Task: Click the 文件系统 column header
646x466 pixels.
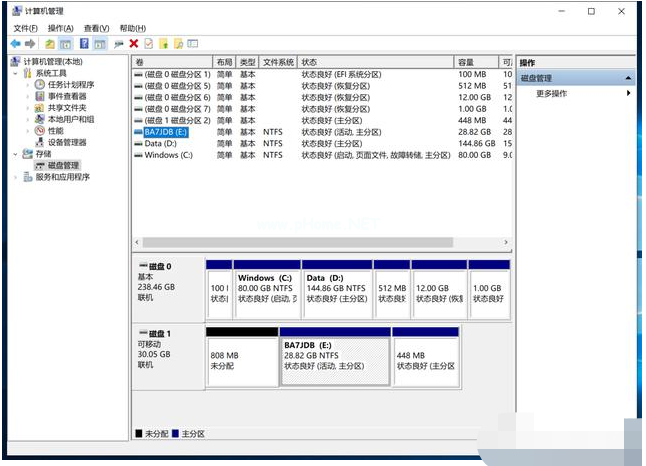Action: pyautogui.click(x=278, y=62)
